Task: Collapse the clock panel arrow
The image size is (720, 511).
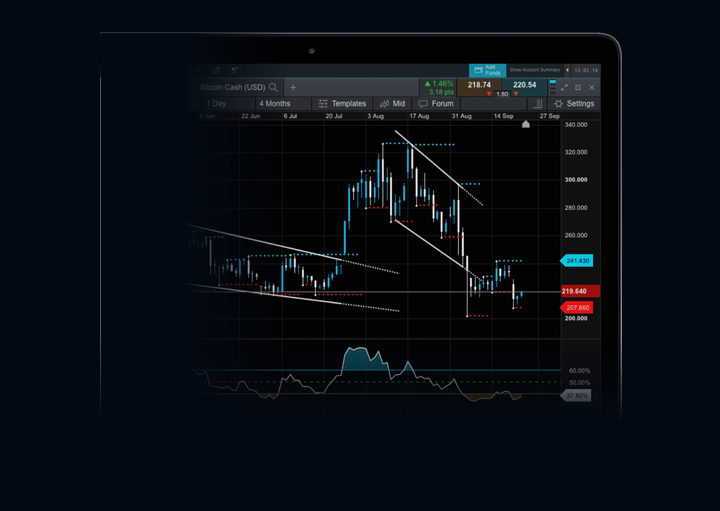Action: click(568, 70)
